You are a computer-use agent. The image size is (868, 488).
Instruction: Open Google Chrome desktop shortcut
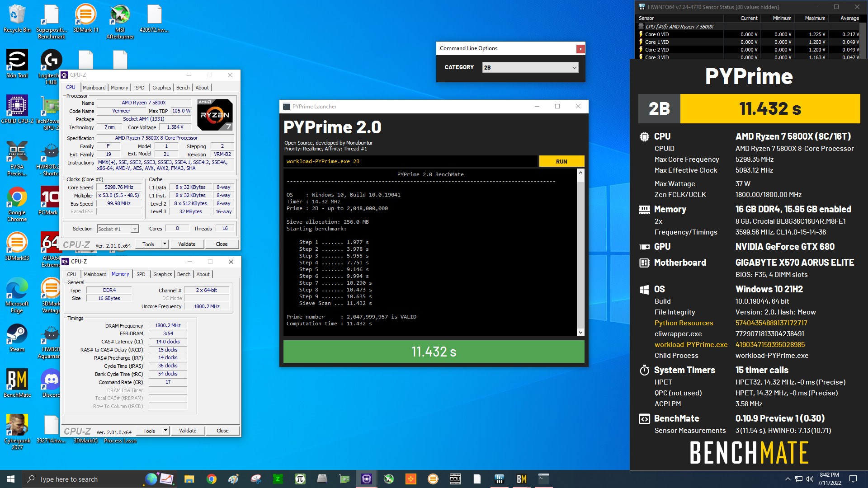click(x=17, y=204)
